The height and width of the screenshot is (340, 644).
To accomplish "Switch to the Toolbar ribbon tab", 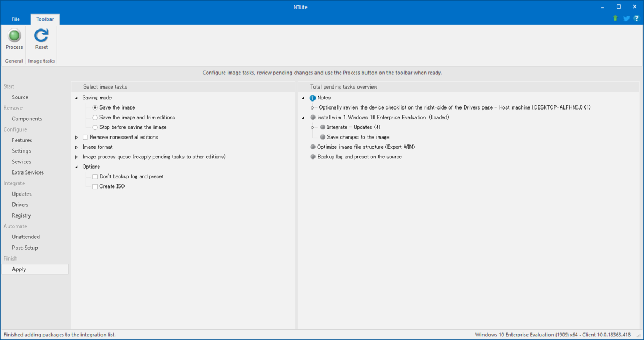I will pos(45,19).
